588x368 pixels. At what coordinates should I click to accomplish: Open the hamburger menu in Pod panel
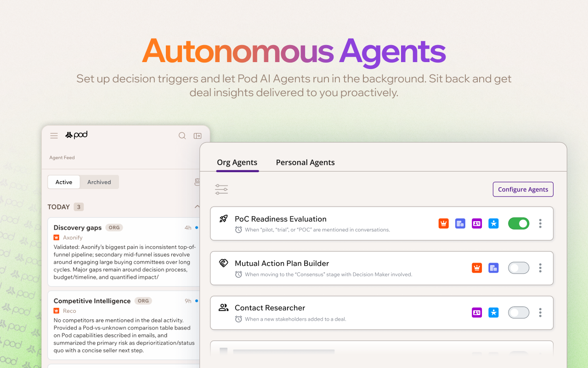54,136
